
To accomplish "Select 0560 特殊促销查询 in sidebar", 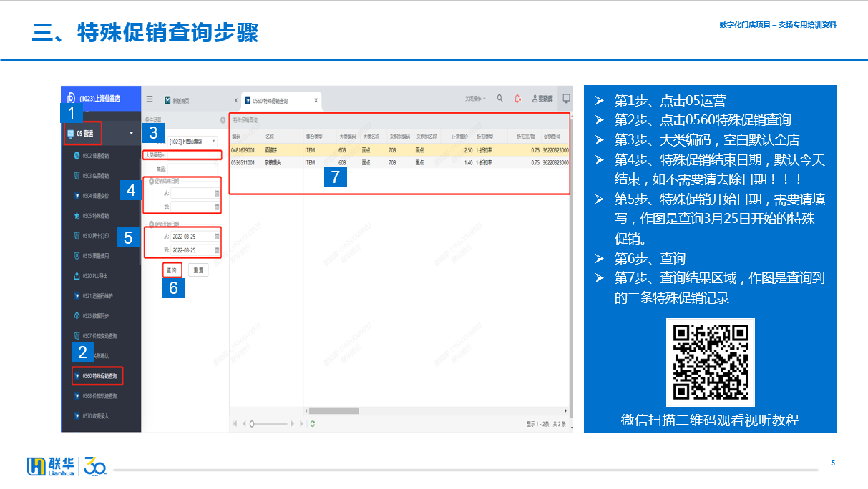I will 98,375.
